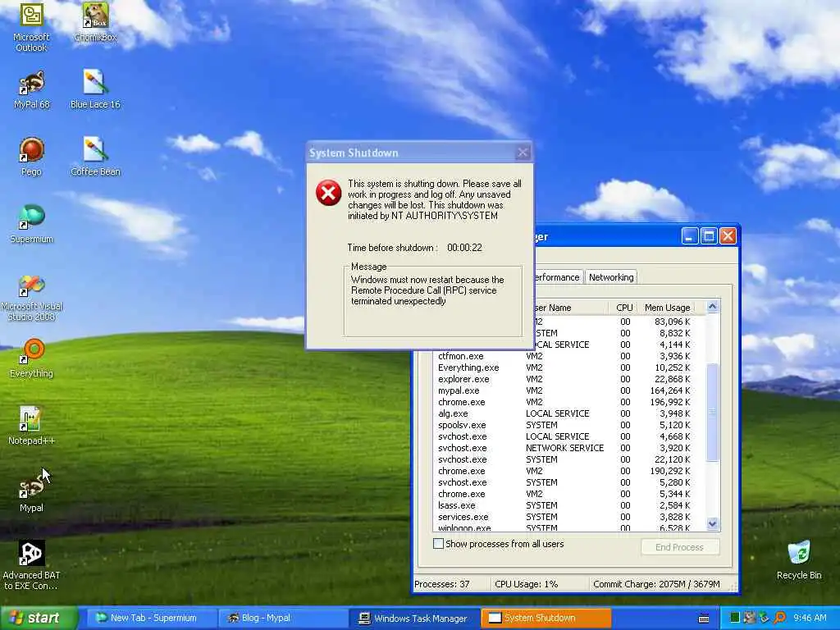Screen dimensions: 840x630
Task: Sort processes by Mem Usage column header
Action: coord(667,308)
